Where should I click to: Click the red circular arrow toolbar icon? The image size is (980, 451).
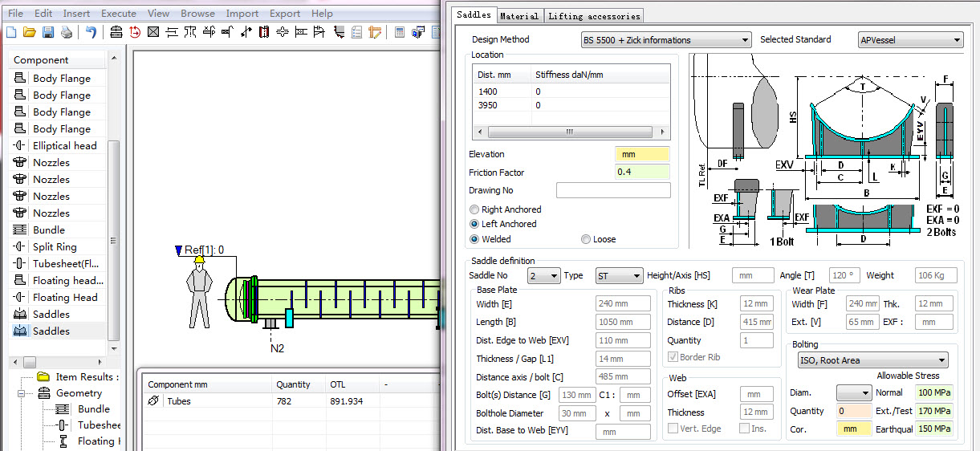(x=135, y=32)
